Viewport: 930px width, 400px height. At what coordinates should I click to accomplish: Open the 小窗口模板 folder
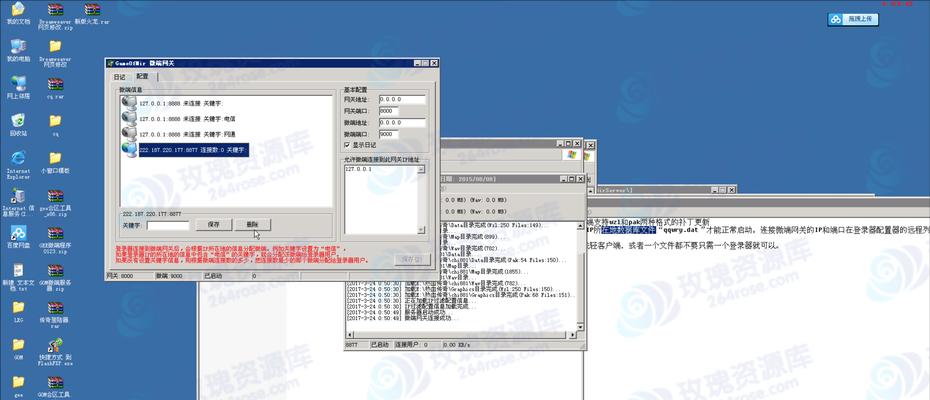tap(55, 160)
